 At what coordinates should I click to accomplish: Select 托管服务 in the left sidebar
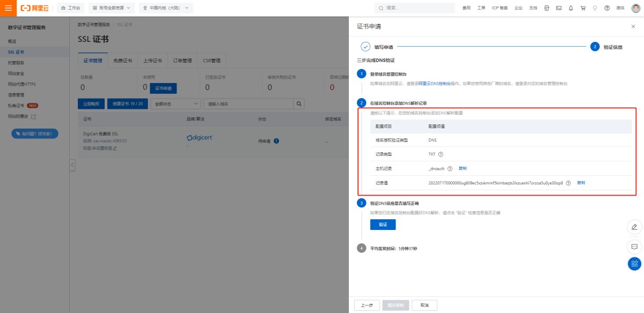click(16, 63)
